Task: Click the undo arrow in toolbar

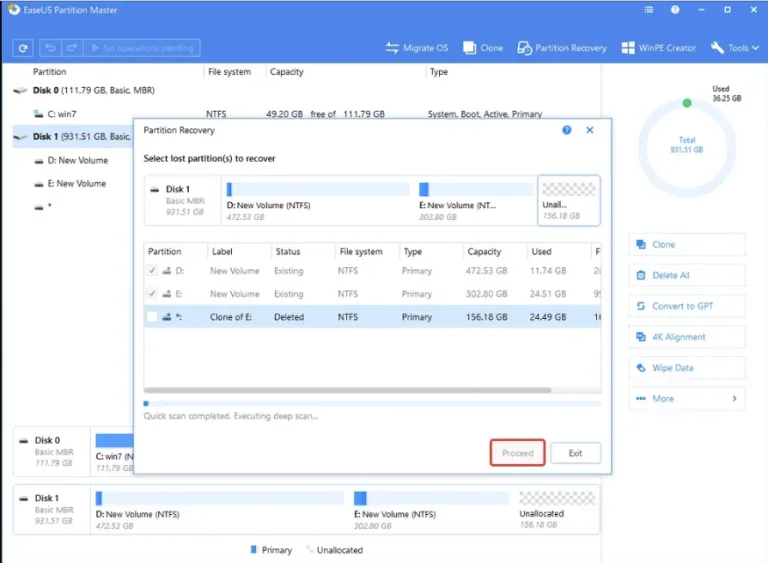Action: pyautogui.click(x=50, y=48)
